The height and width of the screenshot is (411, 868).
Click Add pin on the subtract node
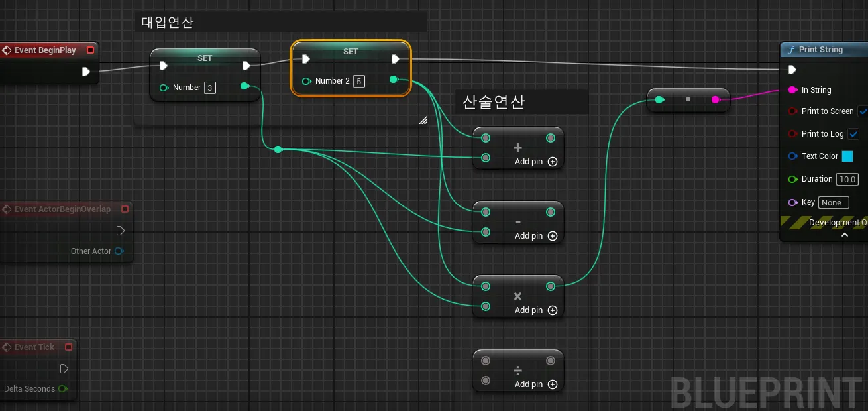click(x=536, y=236)
